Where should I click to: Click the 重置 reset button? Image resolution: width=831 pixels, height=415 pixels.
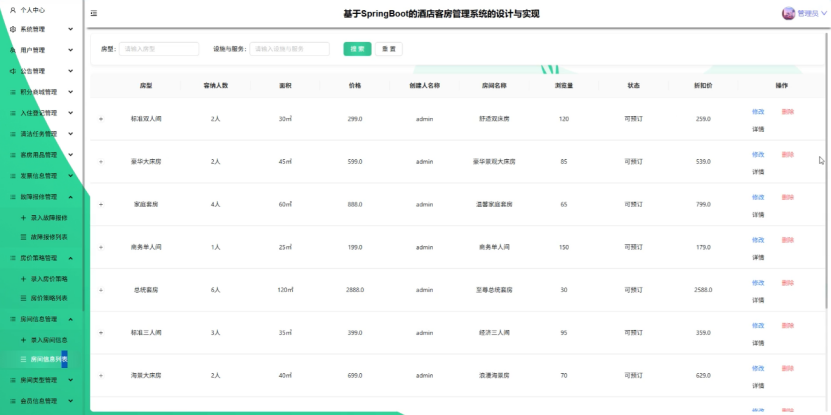coord(388,49)
